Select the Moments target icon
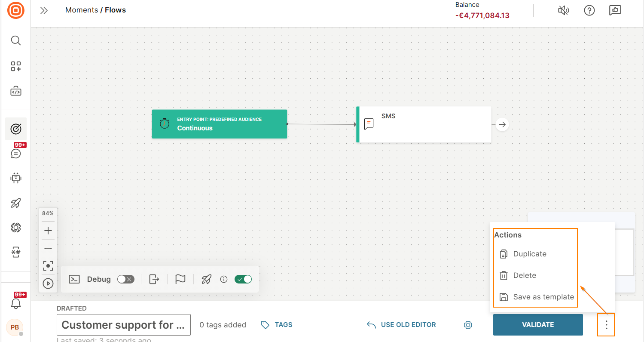644x342 pixels. (16, 129)
